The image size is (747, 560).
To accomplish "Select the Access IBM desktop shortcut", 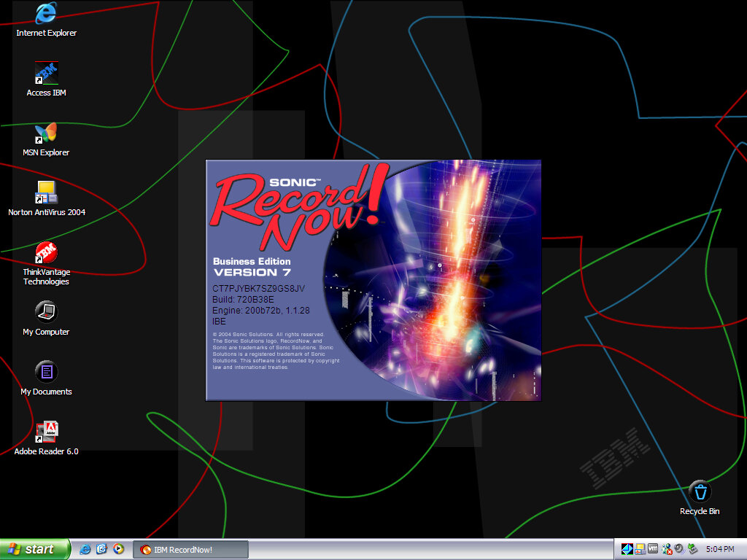I will (x=47, y=74).
